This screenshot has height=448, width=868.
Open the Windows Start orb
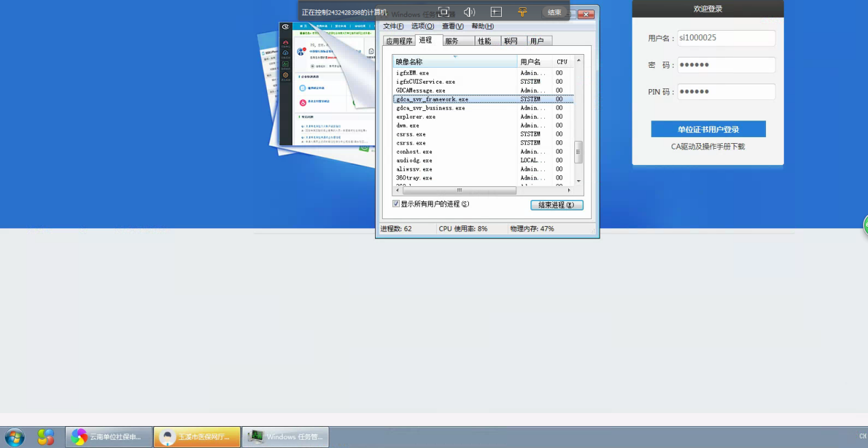[14, 437]
